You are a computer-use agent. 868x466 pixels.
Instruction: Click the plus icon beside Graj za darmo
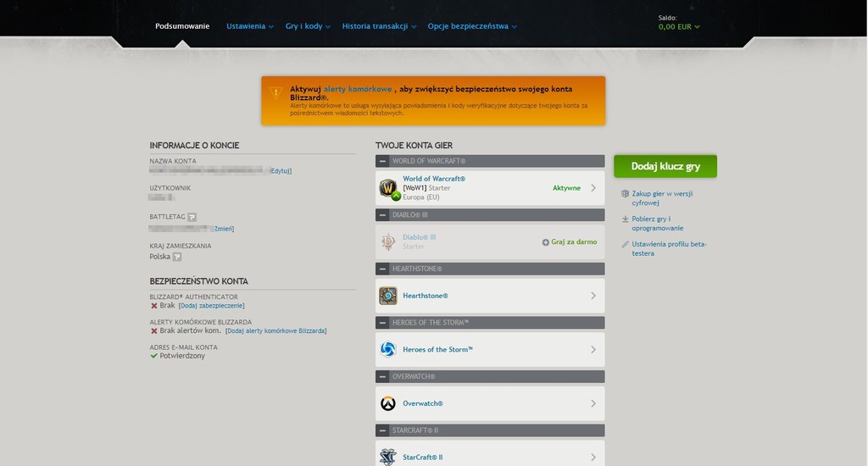pos(545,242)
